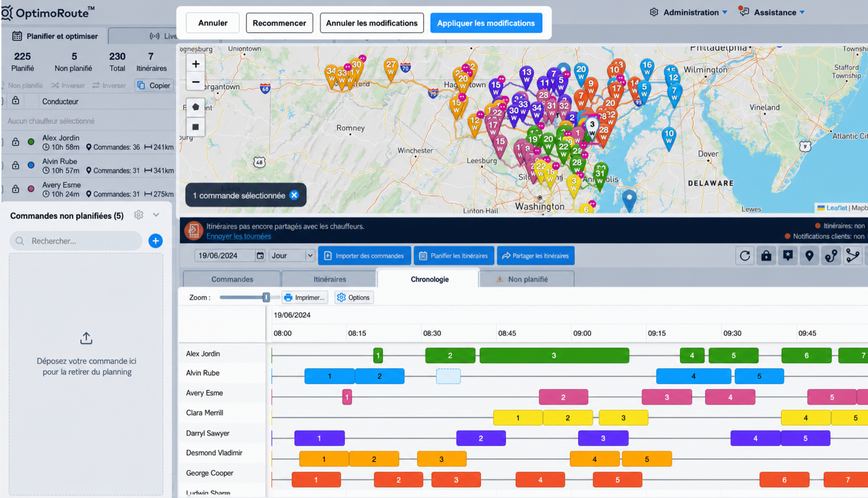
Task: Click the Recommencer button
Action: point(279,23)
